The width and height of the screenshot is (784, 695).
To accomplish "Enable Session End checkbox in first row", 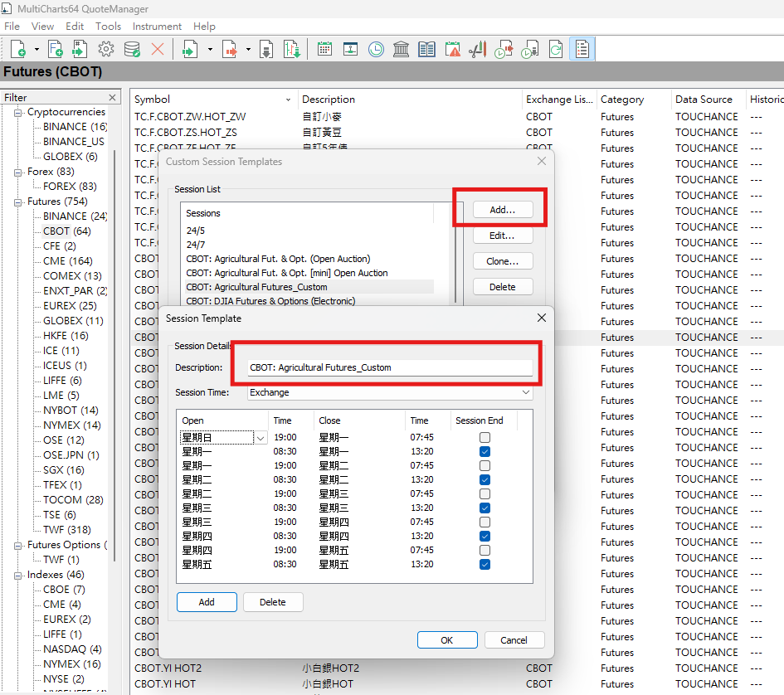I will pyautogui.click(x=485, y=437).
